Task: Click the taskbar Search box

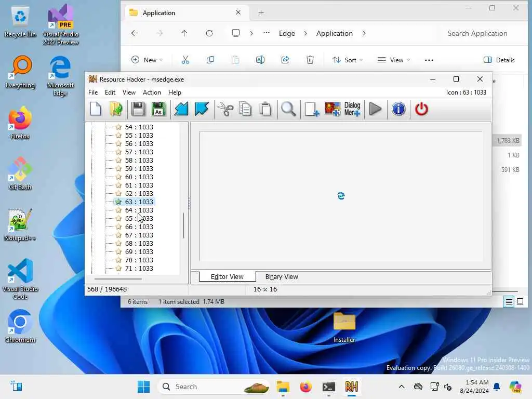Action: pos(214,387)
